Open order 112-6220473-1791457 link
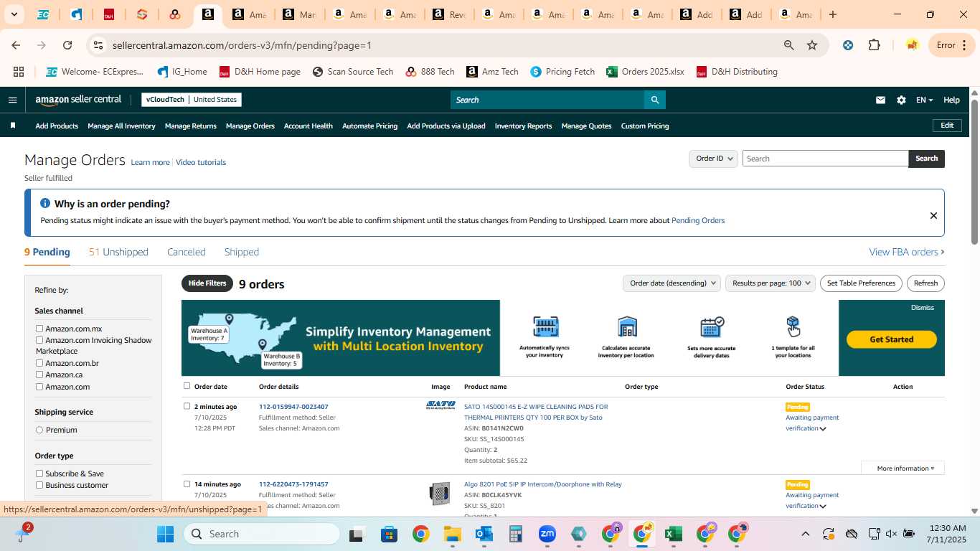Screen dimensions: 980x551 point(293,484)
